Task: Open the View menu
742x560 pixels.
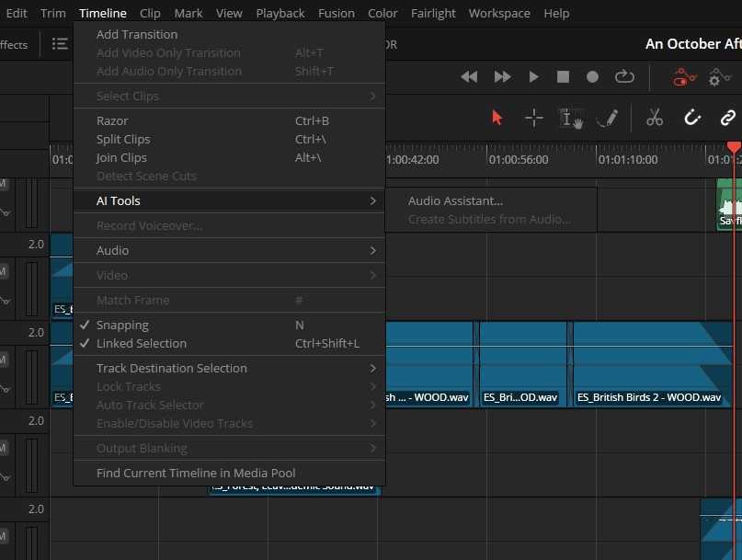Action: (229, 13)
